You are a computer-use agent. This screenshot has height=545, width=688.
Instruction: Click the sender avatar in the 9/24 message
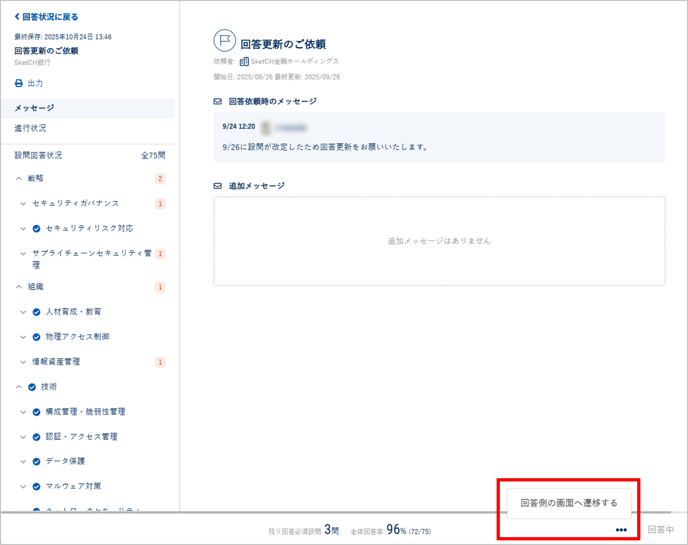point(266,128)
